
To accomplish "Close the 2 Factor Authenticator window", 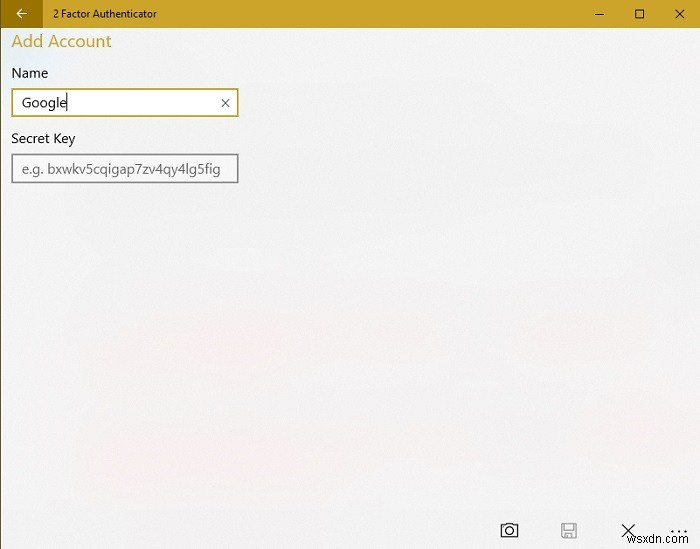I will click(x=679, y=14).
